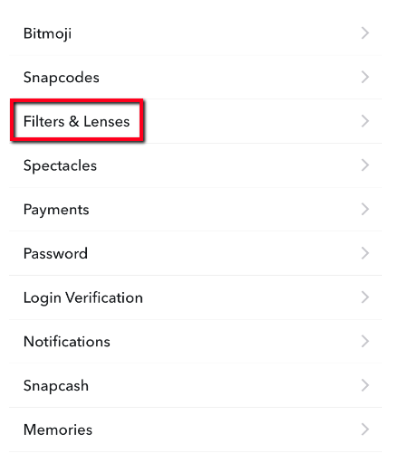
Task: Open the Bitmoji settings row
Action: (195, 33)
